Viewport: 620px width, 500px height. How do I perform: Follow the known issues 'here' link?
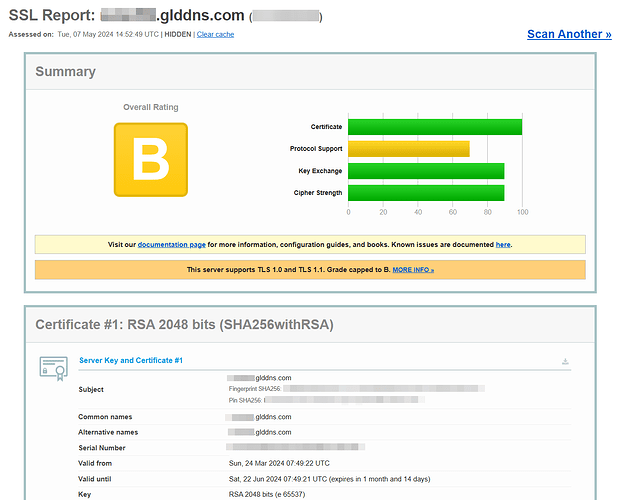coord(503,245)
